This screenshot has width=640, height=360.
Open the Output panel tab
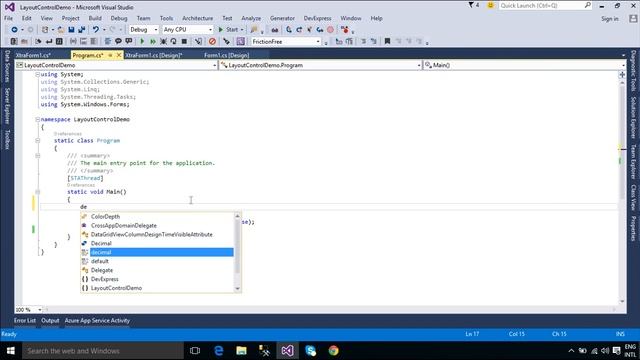tap(50, 321)
